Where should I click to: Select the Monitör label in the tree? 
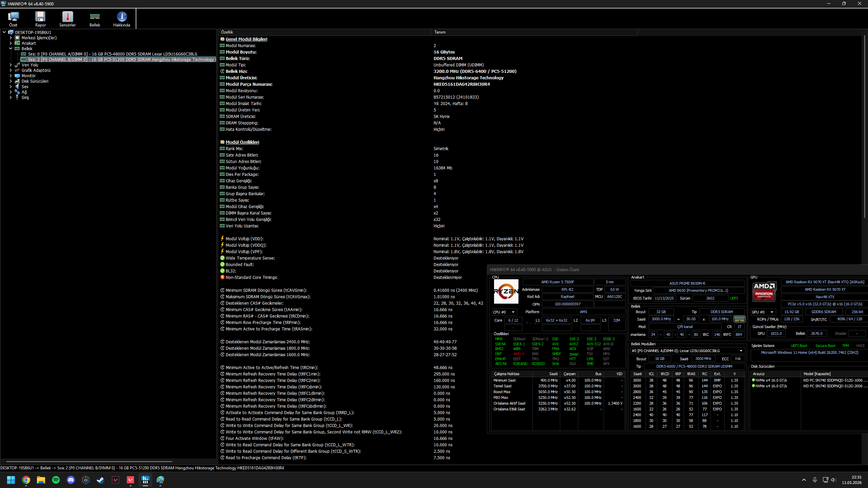pyautogui.click(x=28, y=76)
